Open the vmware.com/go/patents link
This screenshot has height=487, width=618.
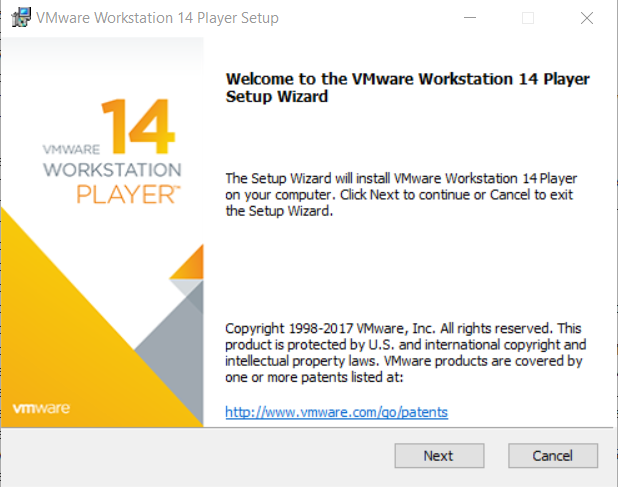click(x=337, y=412)
